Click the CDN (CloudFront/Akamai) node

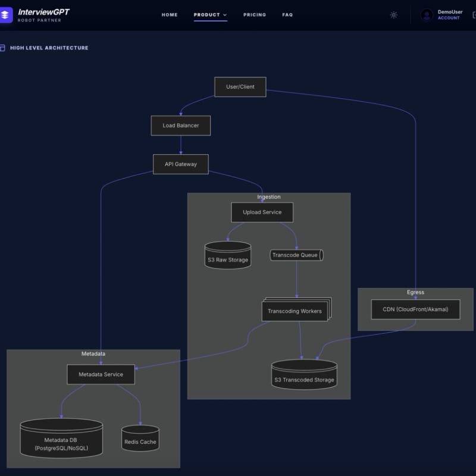[x=415, y=309]
